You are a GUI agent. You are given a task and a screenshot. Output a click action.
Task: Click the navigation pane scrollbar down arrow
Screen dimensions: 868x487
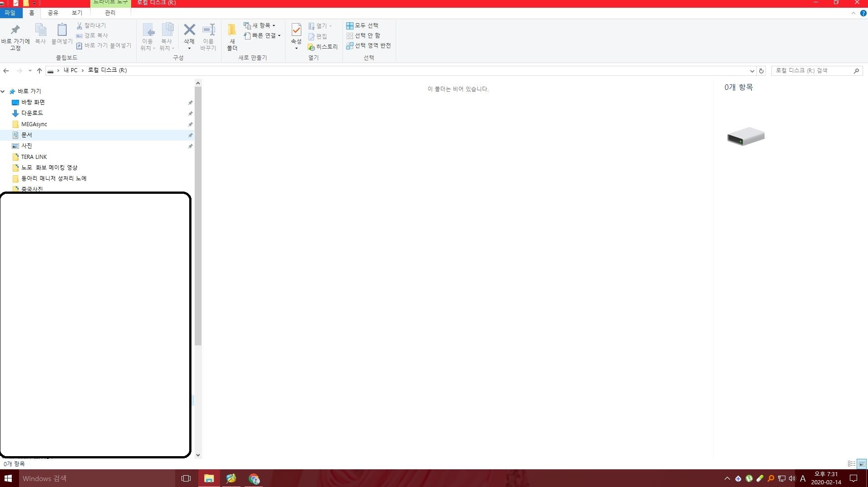pyautogui.click(x=198, y=455)
